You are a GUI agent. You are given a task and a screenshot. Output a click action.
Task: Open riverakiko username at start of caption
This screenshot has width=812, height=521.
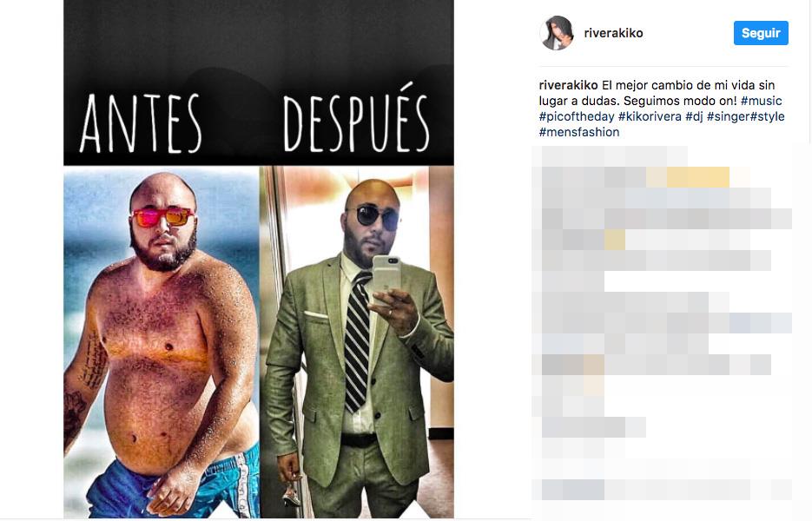[x=568, y=85]
